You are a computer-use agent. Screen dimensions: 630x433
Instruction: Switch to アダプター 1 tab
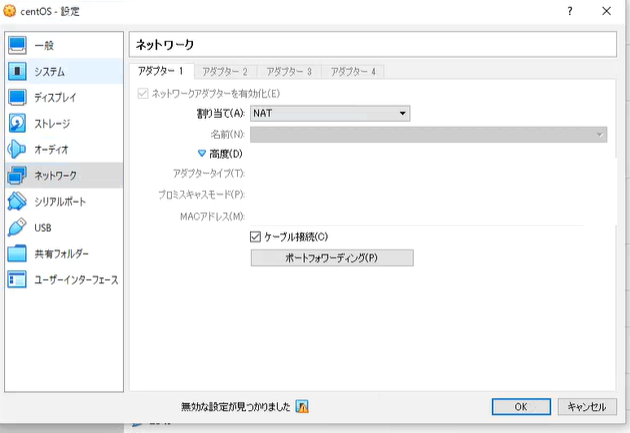click(x=161, y=71)
